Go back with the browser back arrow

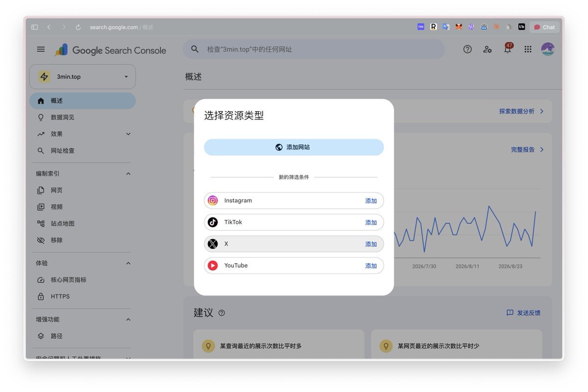[49, 27]
